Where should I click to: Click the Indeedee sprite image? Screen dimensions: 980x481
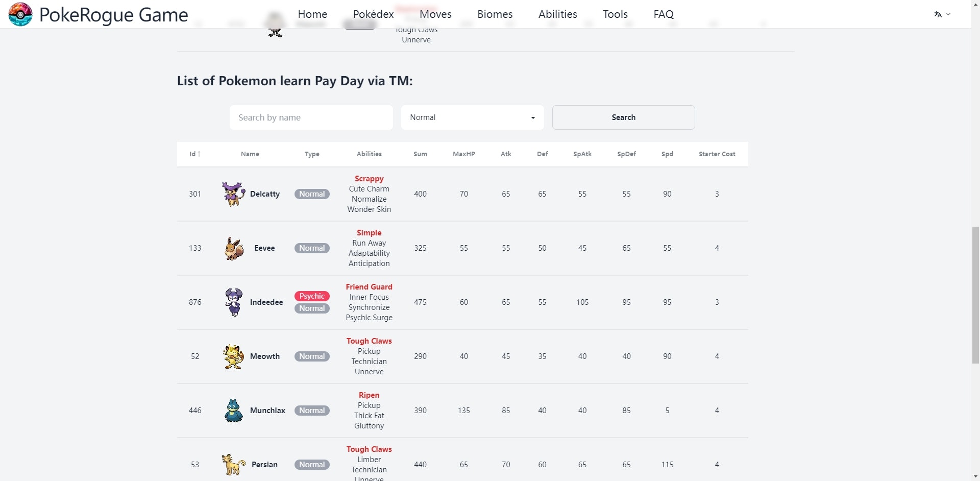pos(234,302)
